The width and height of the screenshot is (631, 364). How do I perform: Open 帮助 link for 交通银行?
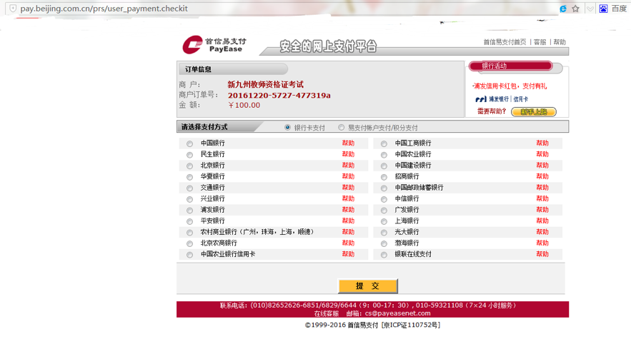point(348,188)
